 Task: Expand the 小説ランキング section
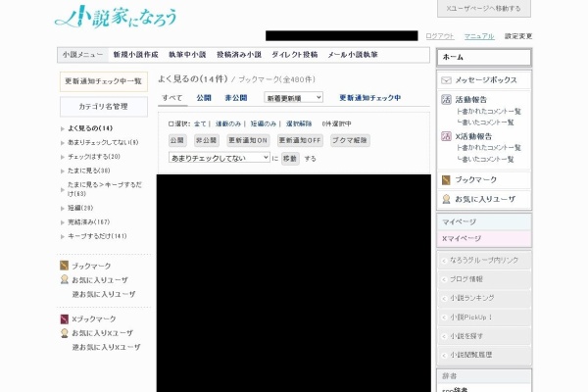484,298
